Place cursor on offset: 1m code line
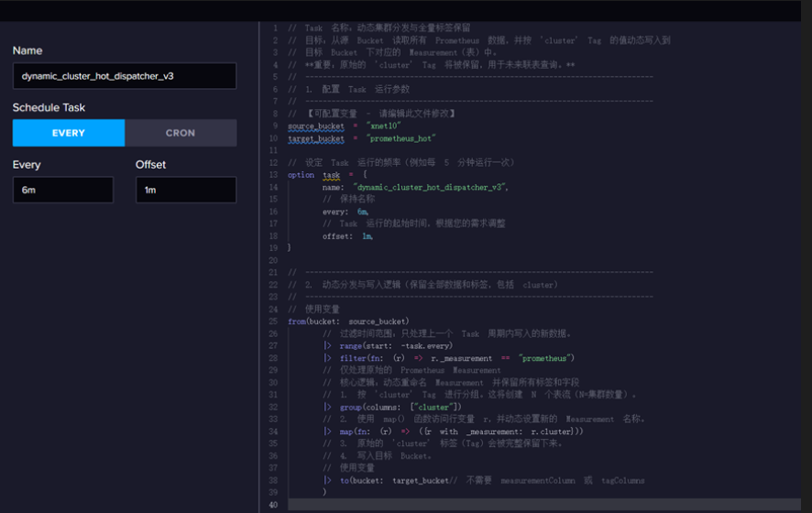 347,236
